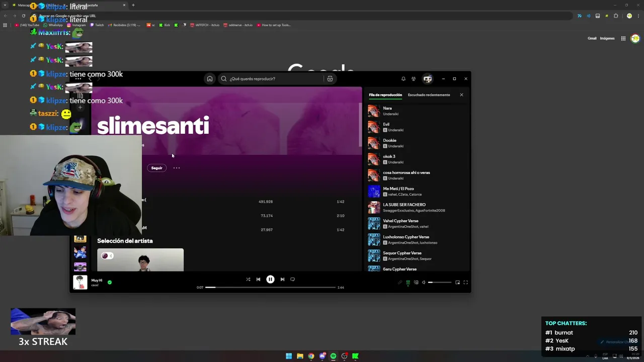Open more options next to Seguir
This screenshot has width=644, height=362.
coord(177,168)
